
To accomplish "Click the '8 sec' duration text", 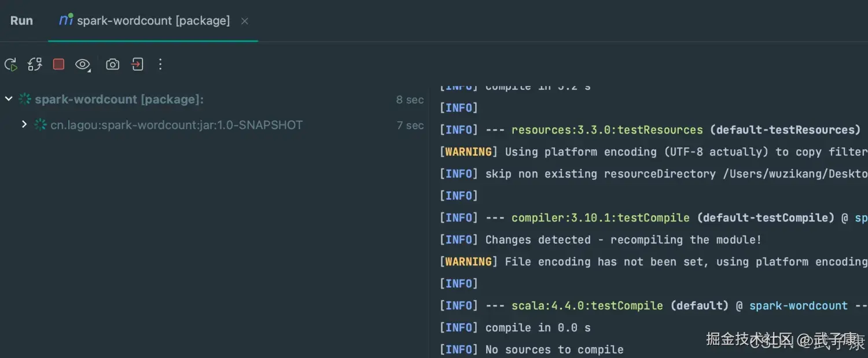I will tap(410, 100).
